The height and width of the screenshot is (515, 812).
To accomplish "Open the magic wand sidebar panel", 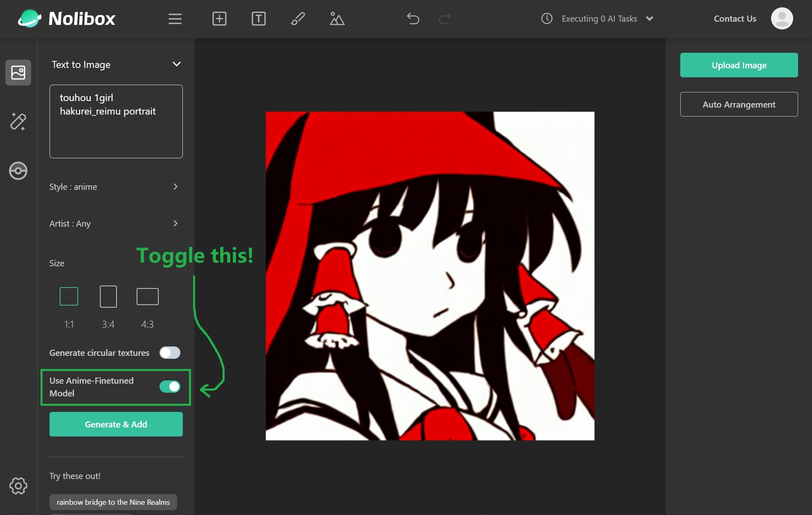I will (x=18, y=121).
